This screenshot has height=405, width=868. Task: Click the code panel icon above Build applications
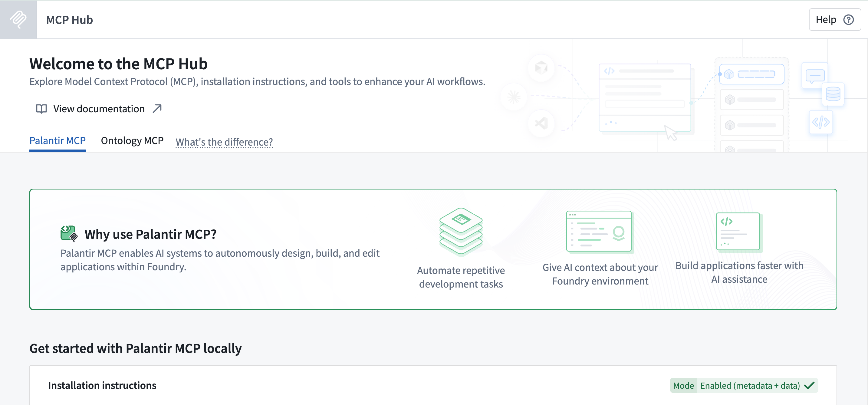739,232
